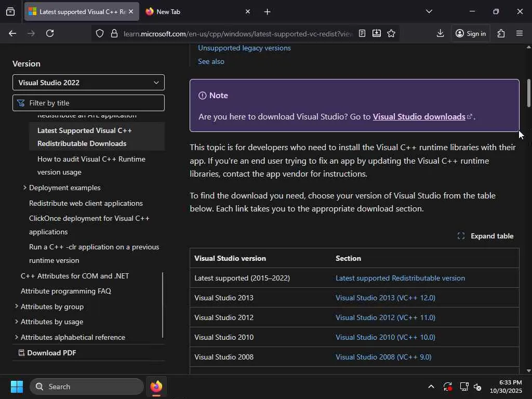This screenshot has width=532, height=399.
Task: Open Firefox View icon in tab bar
Action: 10,11
